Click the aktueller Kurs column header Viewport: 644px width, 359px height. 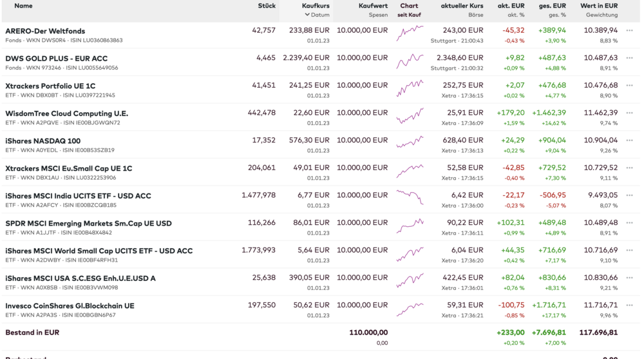pos(462,6)
